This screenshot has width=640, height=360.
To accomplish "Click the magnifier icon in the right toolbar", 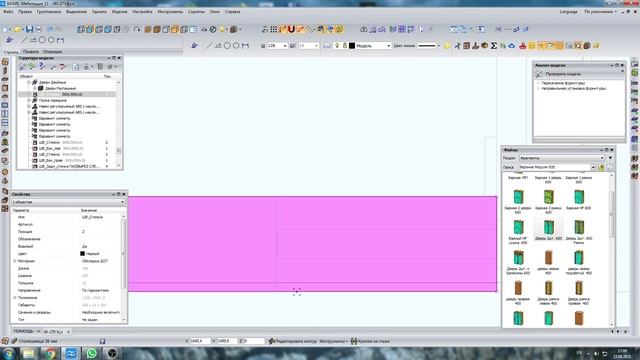I will [x=578, y=46].
